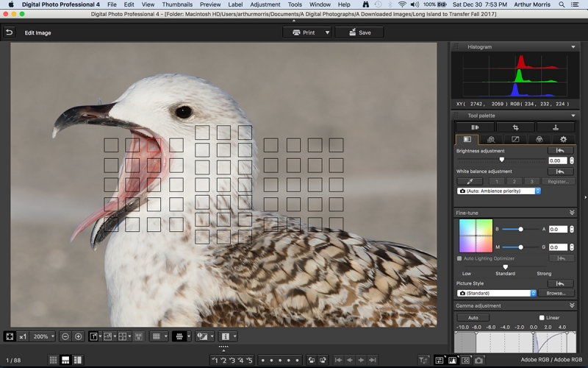Switch to the tone curve adjustment tab
This screenshot has height=368, width=588.
coord(515,139)
